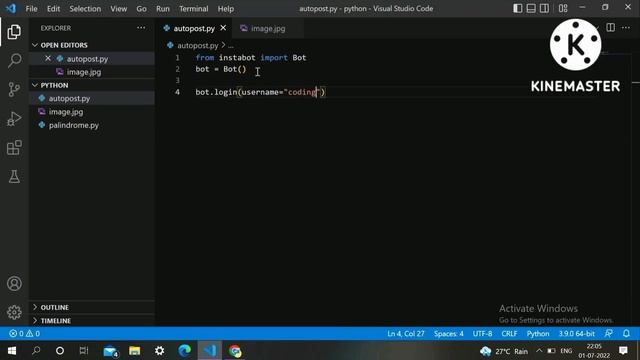
Task: Open File Explorer on taskbar
Action: click(135, 351)
